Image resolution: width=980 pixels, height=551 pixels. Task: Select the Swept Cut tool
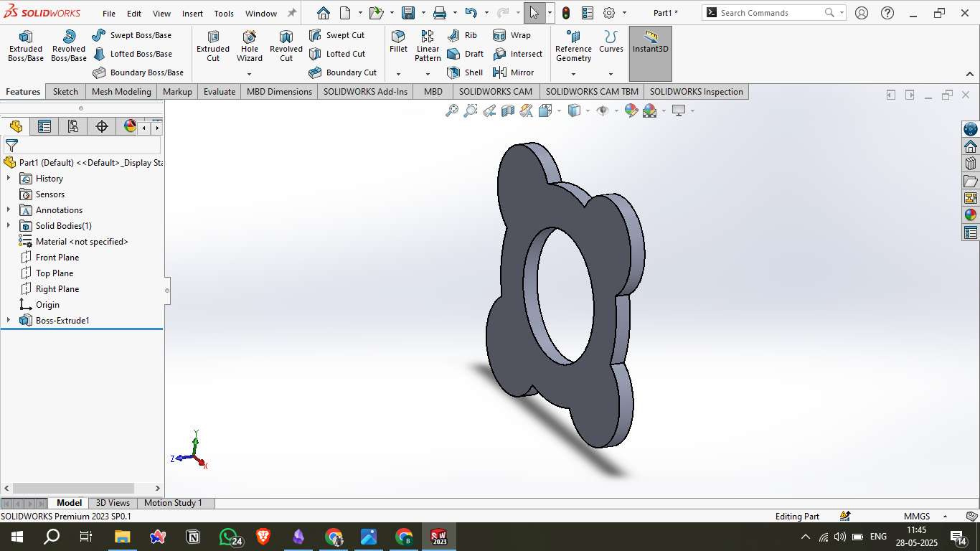click(336, 35)
